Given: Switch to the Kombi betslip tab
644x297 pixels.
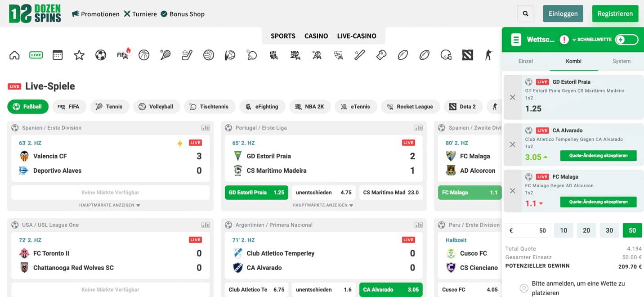Looking at the screenshot, I should point(574,61).
